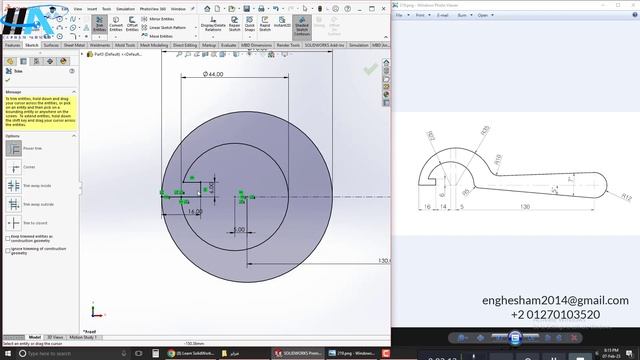Viewport: 640px width, 360px height.
Task: Collapse the CommandManager ribbon chevron
Action: pyautogui.click(x=385, y=37)
